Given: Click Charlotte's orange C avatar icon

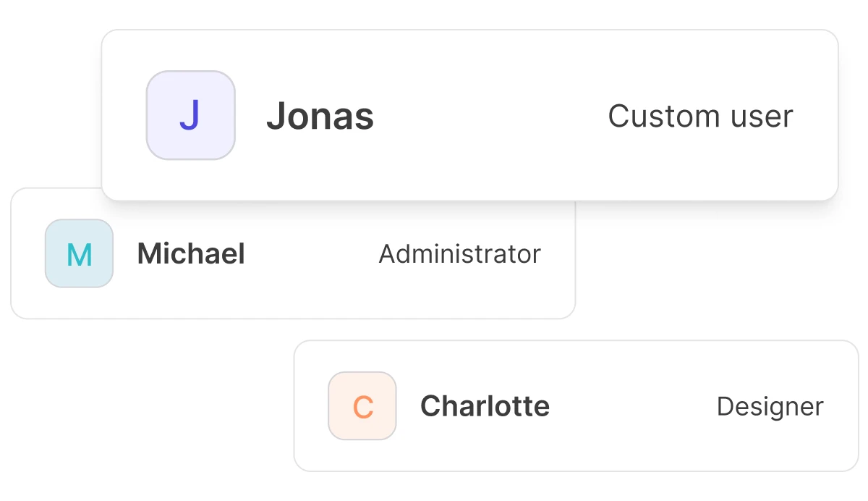Looking at the screenshot, I should click(362, 406).
